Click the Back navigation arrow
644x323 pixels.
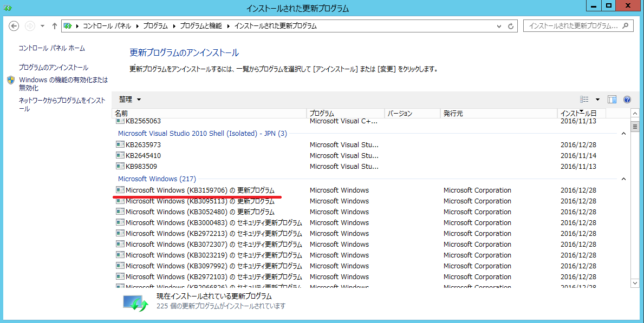coord(14,26)
